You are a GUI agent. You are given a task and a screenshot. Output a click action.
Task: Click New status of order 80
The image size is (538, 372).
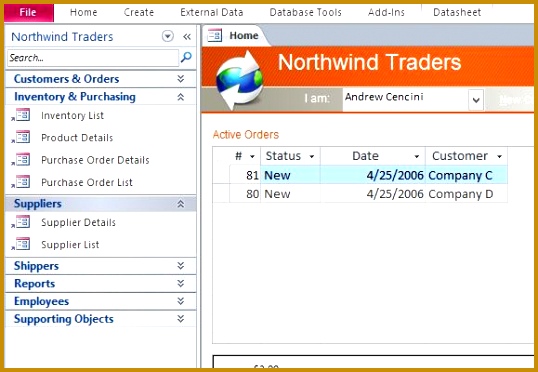pyautogui.click(x=290, y=194)
